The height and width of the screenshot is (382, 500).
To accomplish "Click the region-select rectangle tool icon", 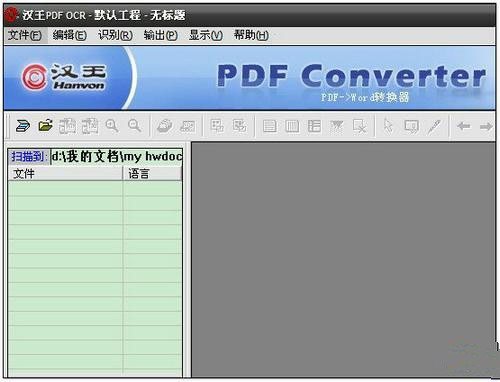I will click(x=411, y=126).
